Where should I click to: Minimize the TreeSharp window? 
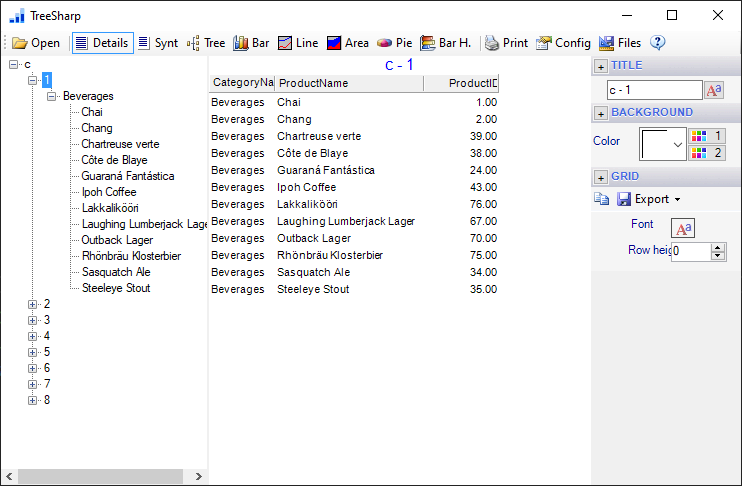click(627, 15)
